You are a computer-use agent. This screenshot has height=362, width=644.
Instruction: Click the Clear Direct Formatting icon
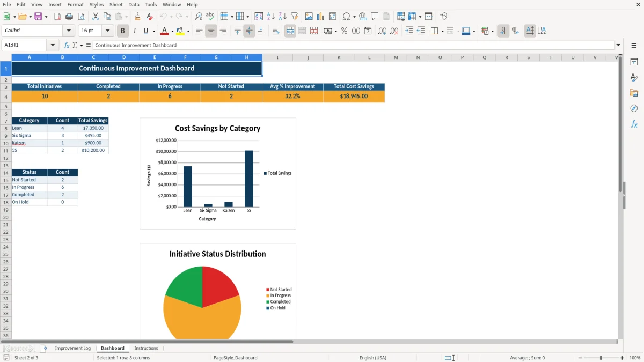click(150, 17)
